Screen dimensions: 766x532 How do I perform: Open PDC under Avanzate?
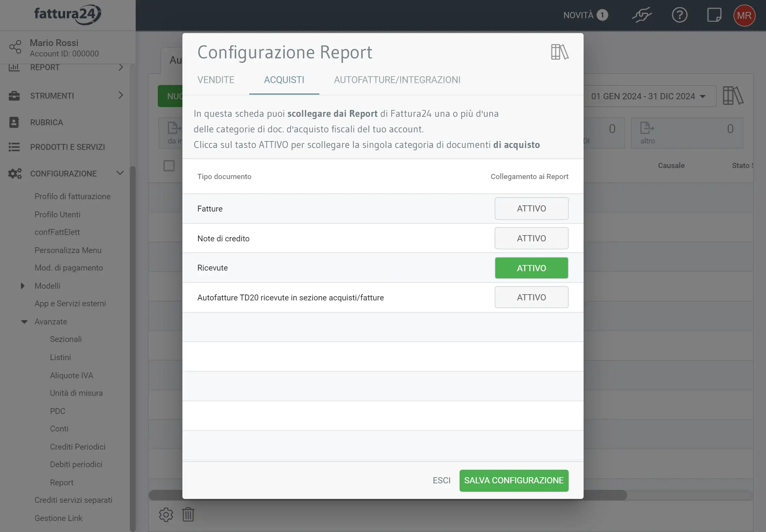[57, 411]
